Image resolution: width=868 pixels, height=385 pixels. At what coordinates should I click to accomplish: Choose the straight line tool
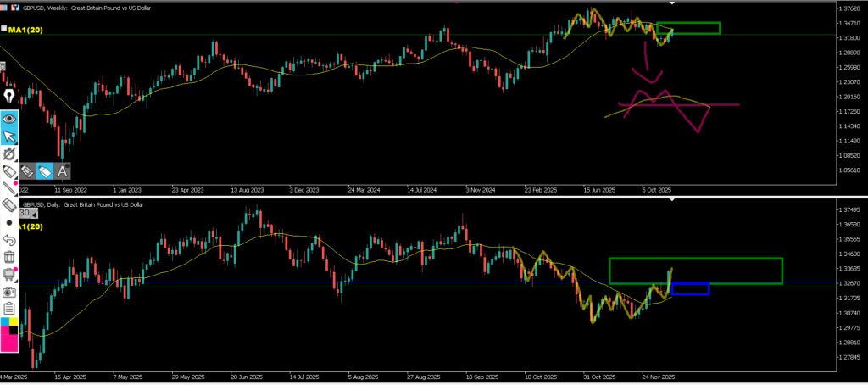point(9,187)
